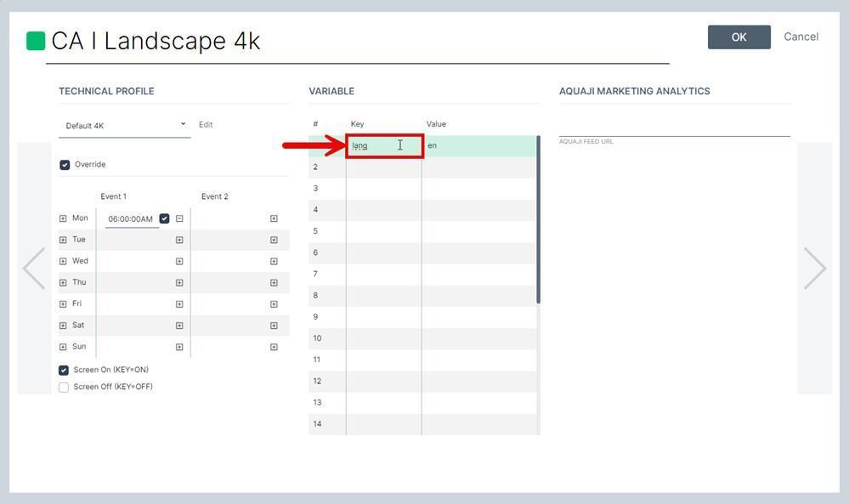Click the plus box left of Sat label

coord(63,326)
